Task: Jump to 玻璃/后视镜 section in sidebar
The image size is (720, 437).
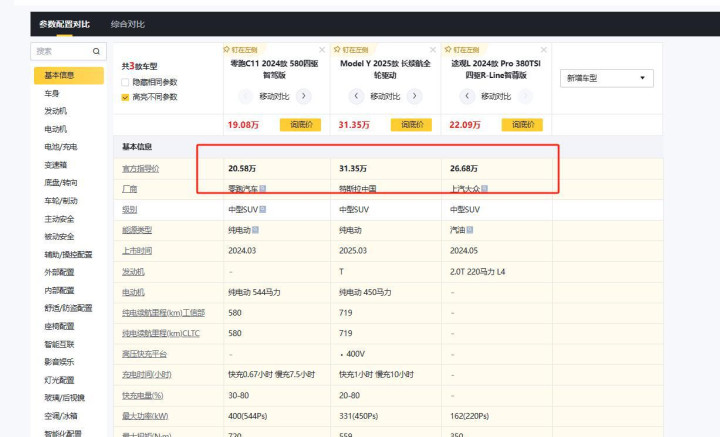Action: pos(64,398)
